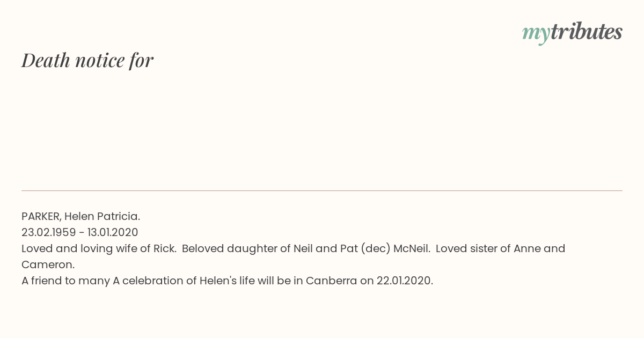Select the name "PARKER, Helen Patricia."
Screen dimensions: 644x338
click(80, 216)
